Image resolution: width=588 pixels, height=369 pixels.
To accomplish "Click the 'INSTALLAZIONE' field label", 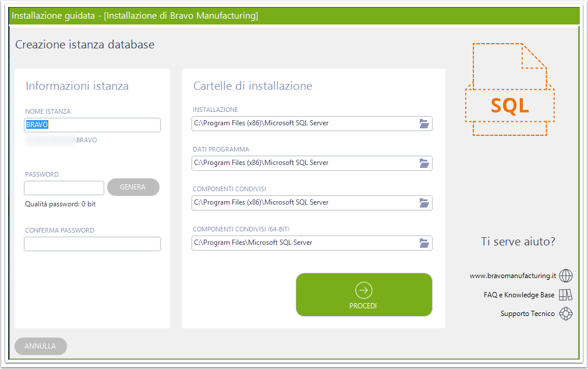I will click(215, 110).
